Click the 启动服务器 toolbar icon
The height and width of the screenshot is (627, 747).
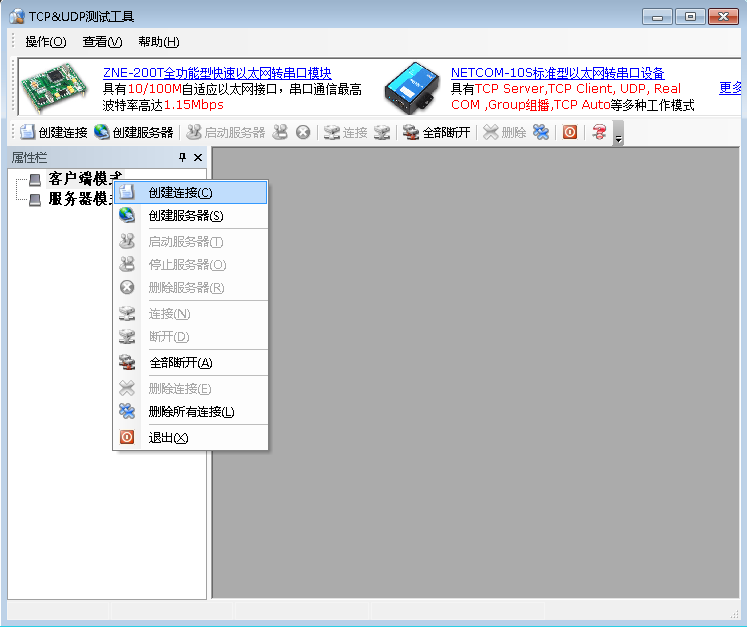point(193,132)
